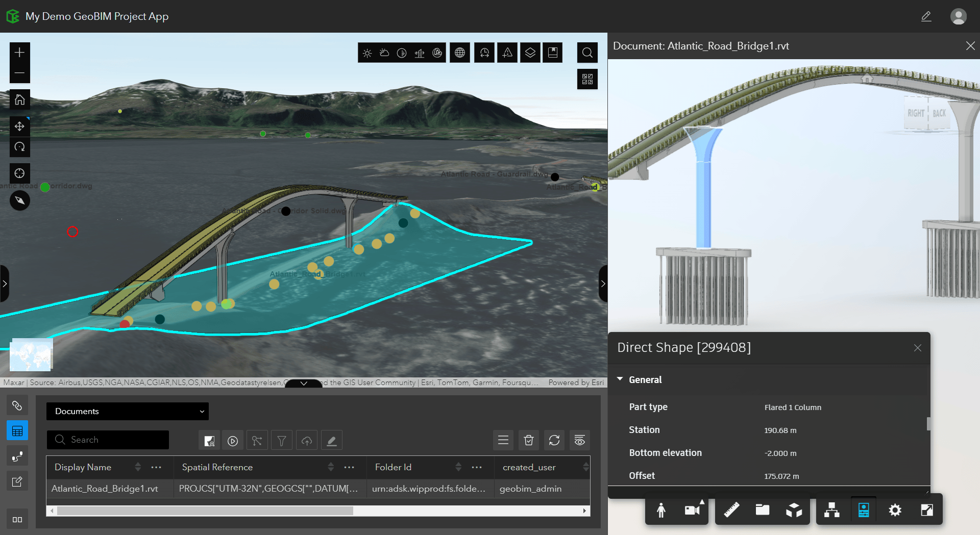Select the camera viewpoints icon
This screenshot has height=535, width=980.
tap(692, 509)
